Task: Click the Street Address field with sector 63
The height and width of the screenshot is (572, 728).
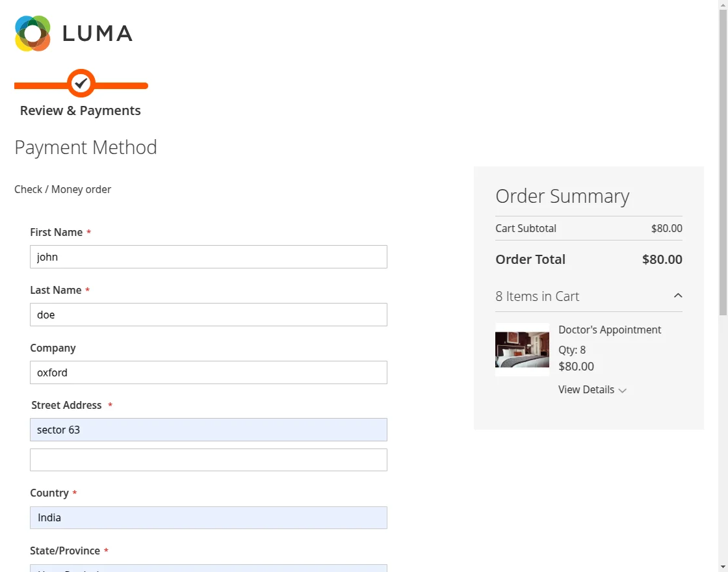Action: [208, 430]
